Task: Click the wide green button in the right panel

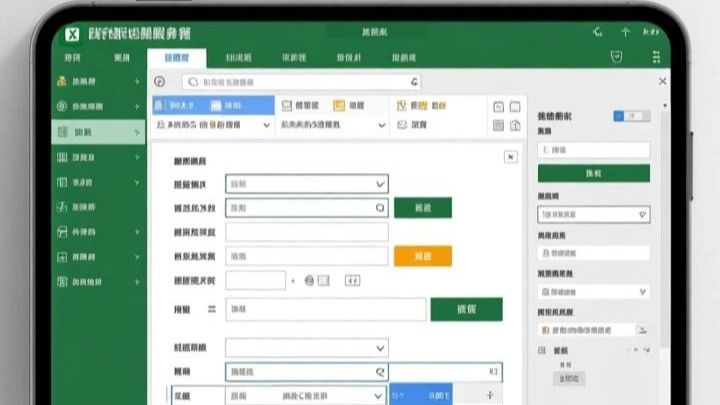Action: [594, 173]
